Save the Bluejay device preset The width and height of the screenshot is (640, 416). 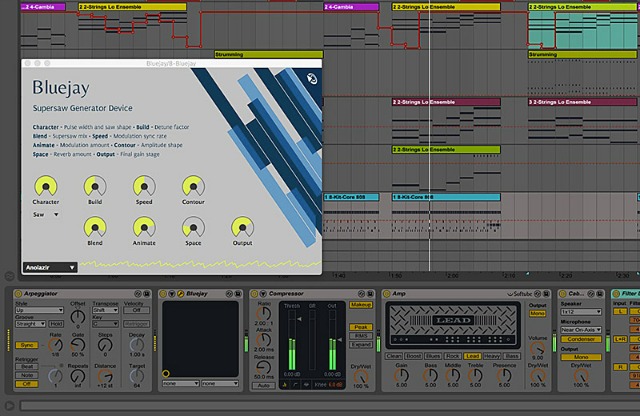click(x=238, y=294)
